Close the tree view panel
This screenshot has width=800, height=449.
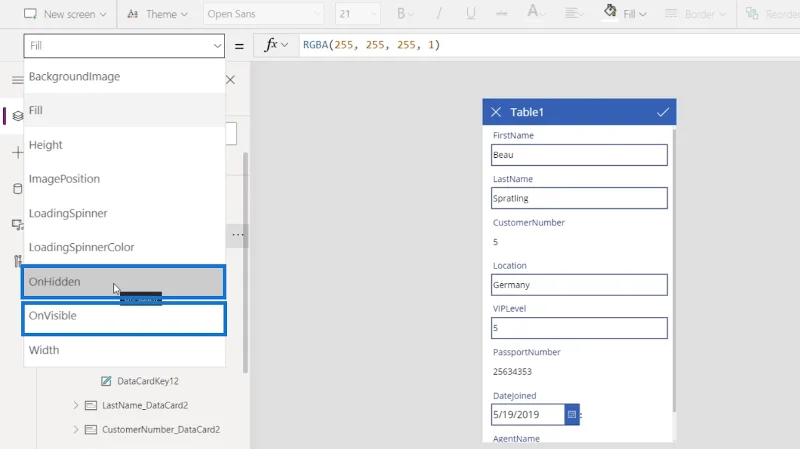(x=231, y=80)
